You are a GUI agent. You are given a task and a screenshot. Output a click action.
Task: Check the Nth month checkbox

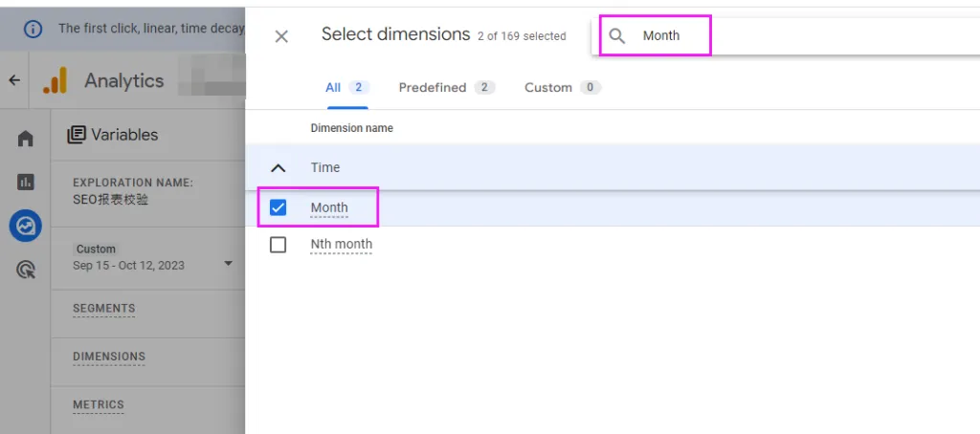[278, 244]
